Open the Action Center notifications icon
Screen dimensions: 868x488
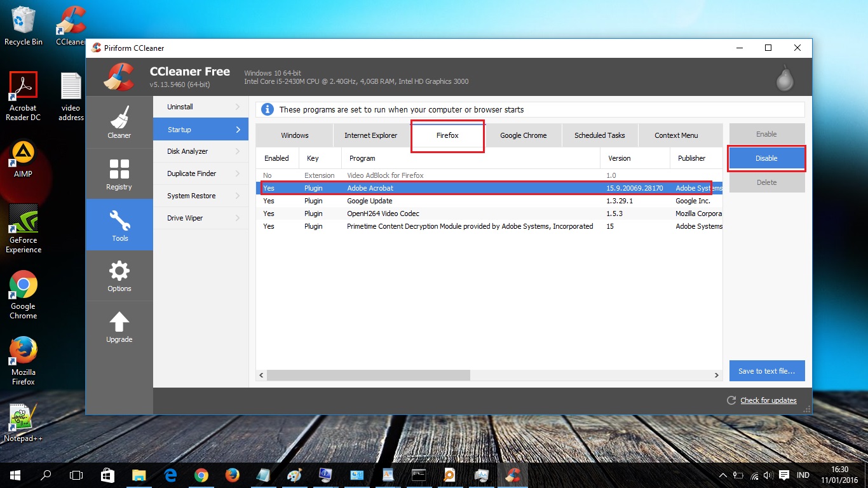pos(784,475)
